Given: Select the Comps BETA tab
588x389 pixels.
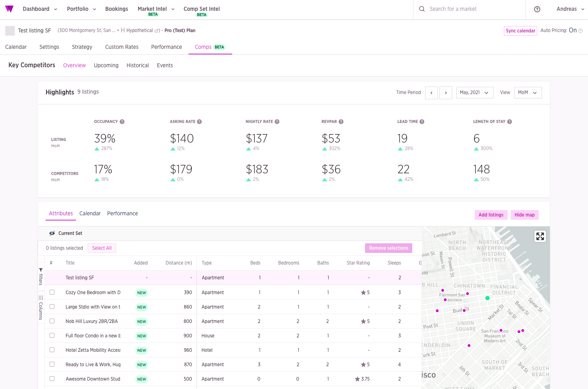Looking at the screenshot, I should click(210, 47).
